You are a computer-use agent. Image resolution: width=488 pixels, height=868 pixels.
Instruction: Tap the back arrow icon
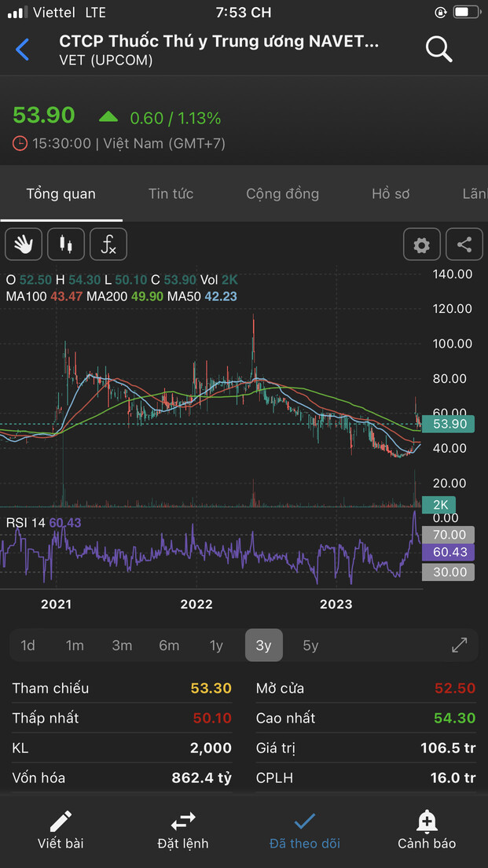(x=23, y=50)
